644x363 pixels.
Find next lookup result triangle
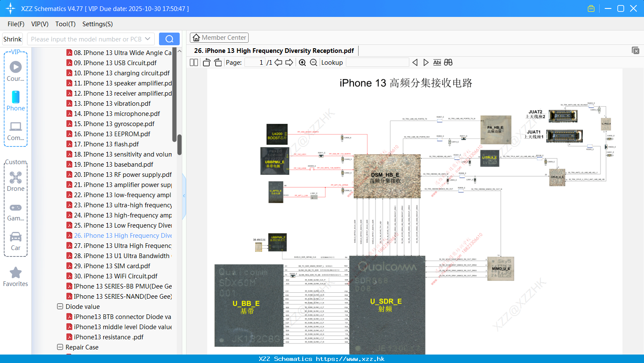coord(426,62)
